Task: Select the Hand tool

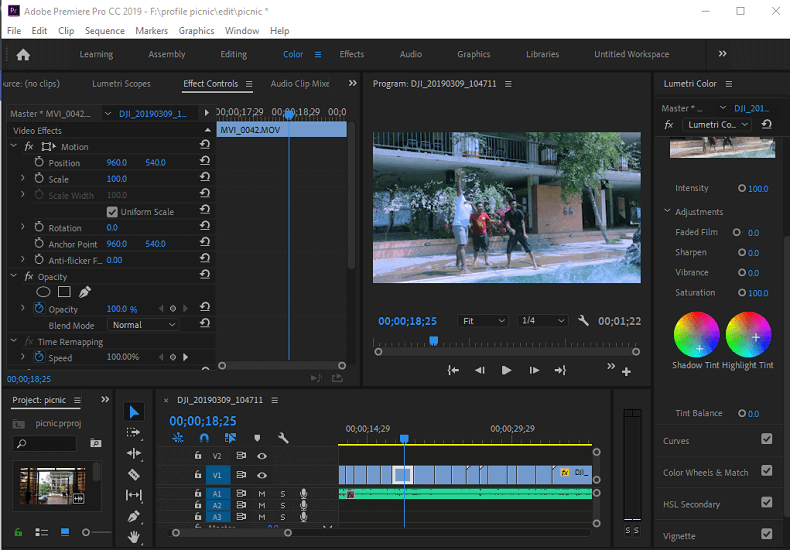Action: point(134,537)
